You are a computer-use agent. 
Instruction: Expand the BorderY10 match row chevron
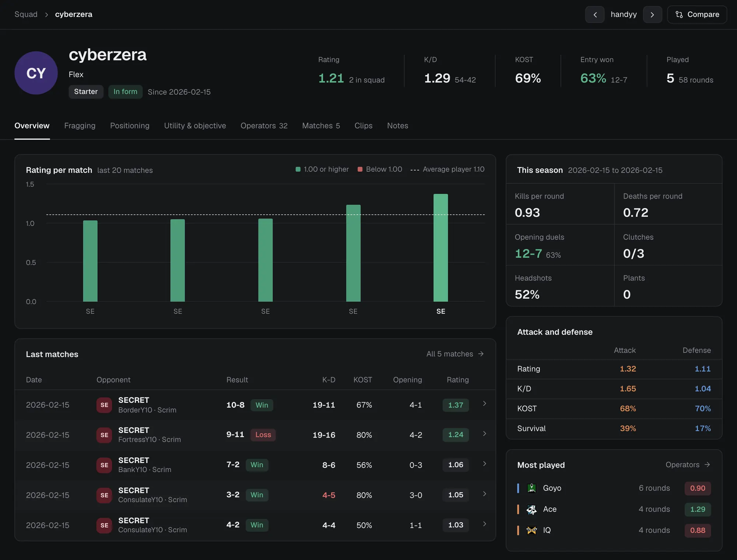485,404
